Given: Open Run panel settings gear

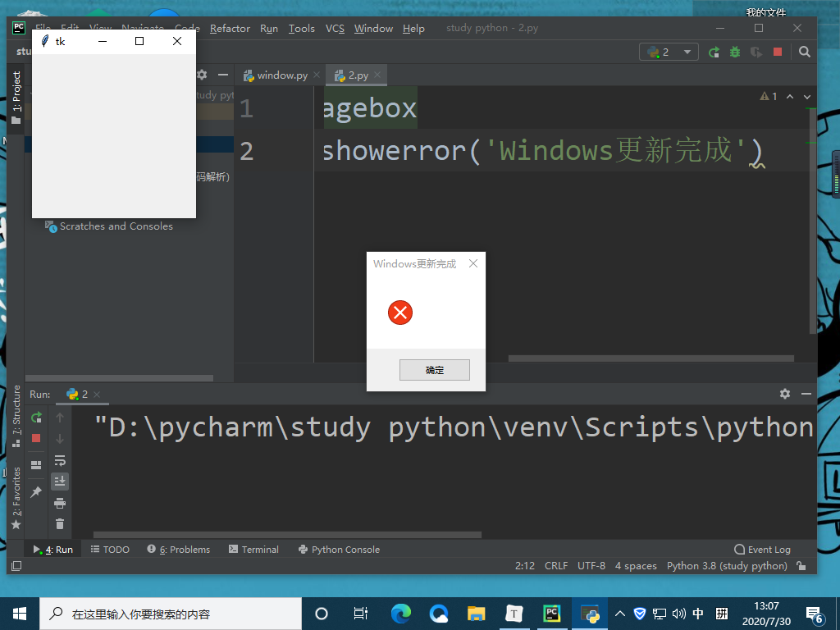Looking at the screenshot, I should click(785, 394).
